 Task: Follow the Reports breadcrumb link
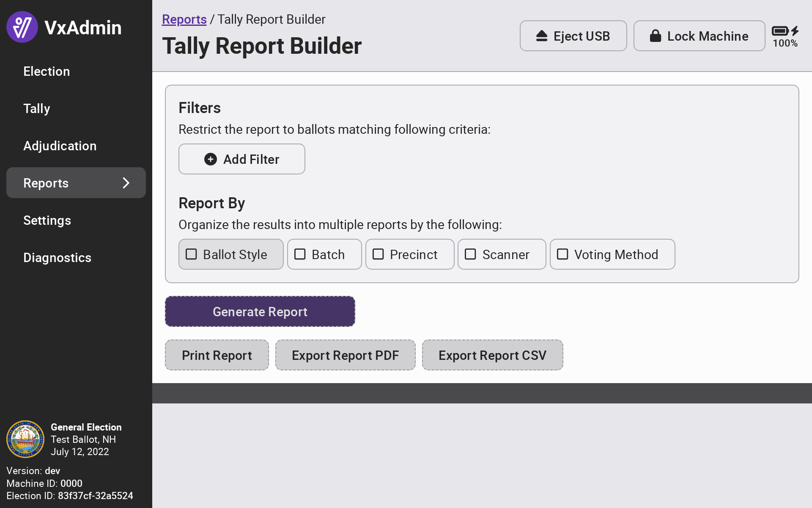184,19
